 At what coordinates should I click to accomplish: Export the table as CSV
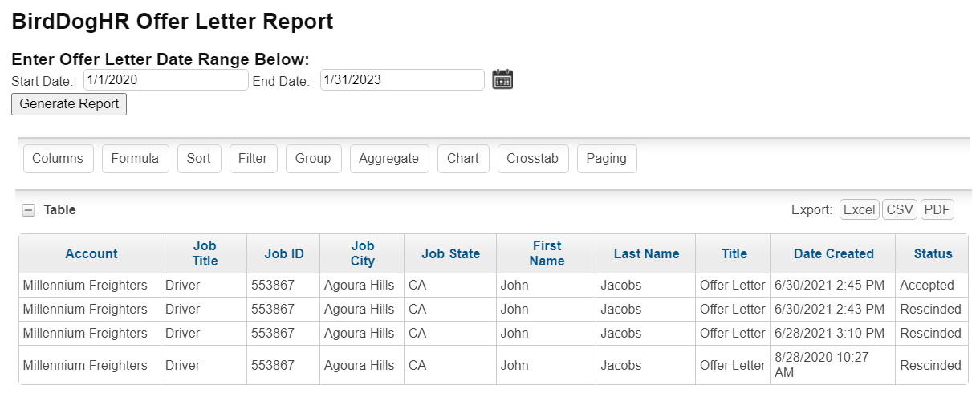click(900, 209)
